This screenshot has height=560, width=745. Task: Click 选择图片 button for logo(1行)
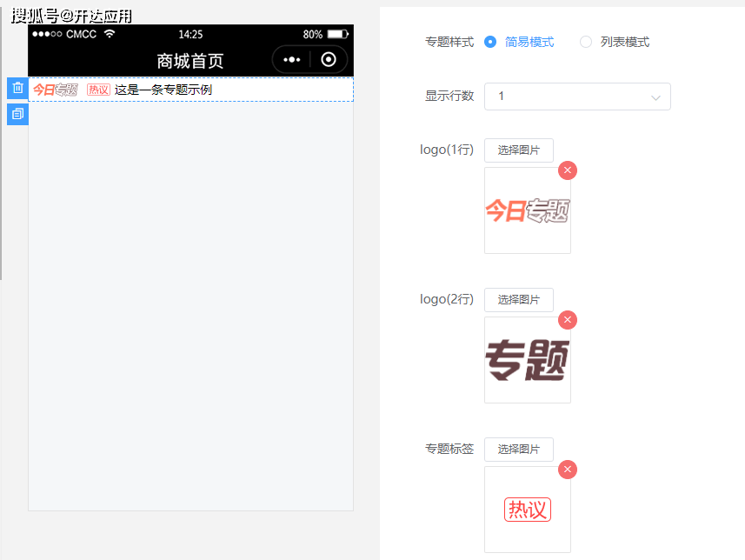click(x=518, y=150)
